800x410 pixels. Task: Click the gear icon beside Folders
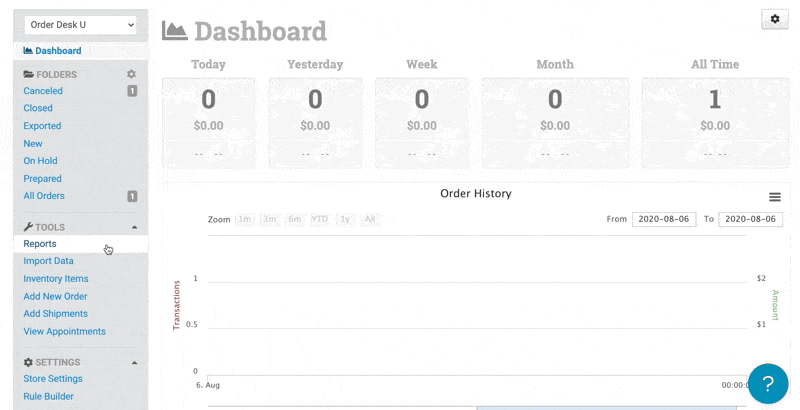coord(131,75)
